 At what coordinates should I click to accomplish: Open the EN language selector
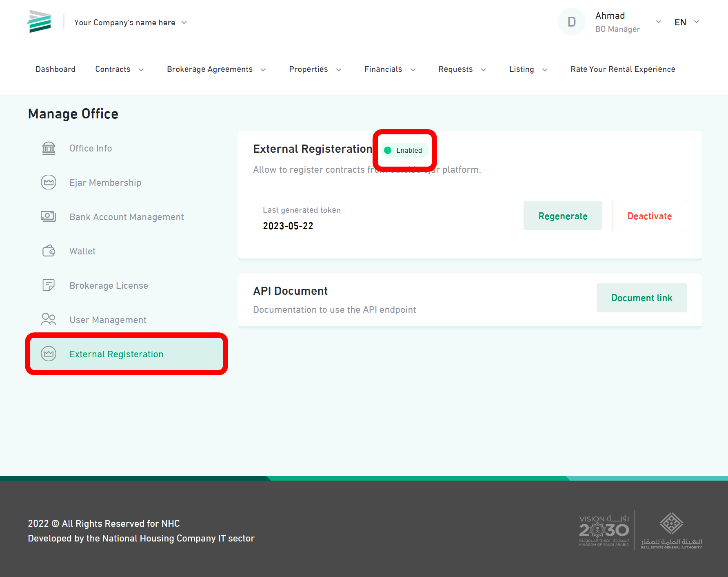(686, 22)
